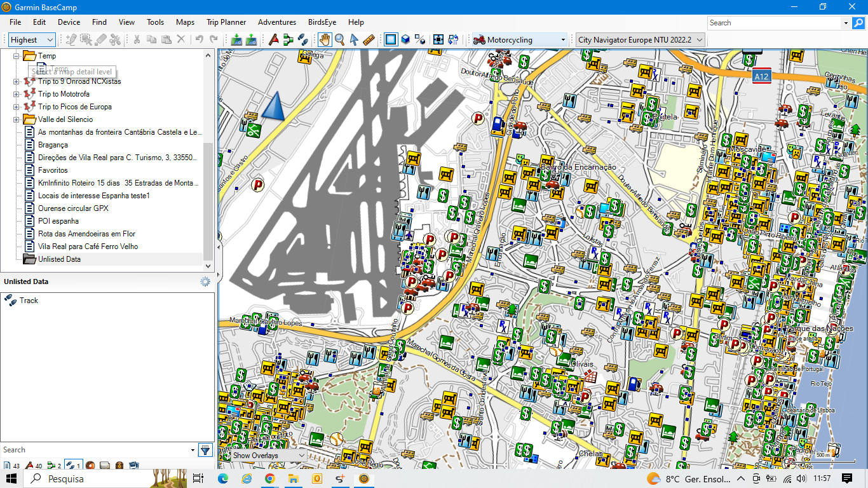
Task: Click the blue position triangle on map
Action: tap(273, 106)
